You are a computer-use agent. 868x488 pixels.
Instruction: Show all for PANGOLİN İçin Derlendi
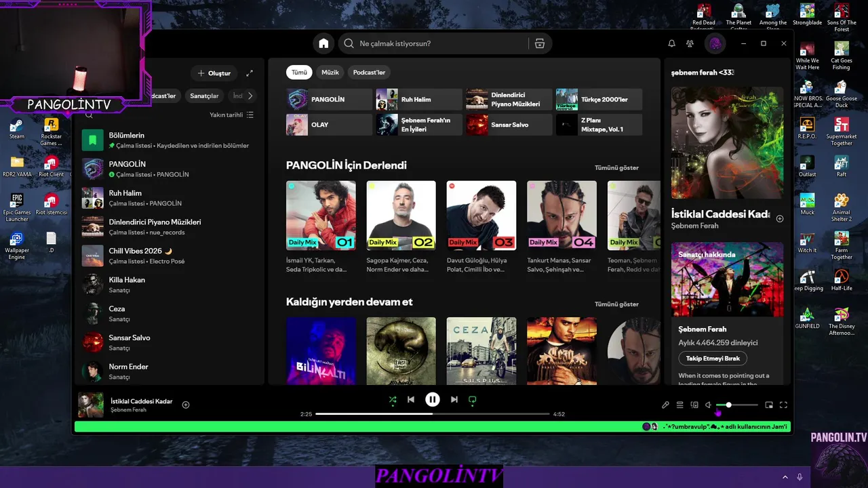[616, 167]
